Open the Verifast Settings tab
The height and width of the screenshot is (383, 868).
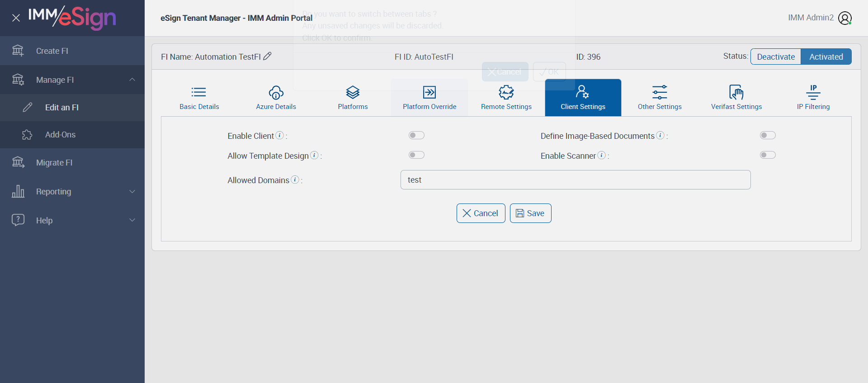[736, 98]
